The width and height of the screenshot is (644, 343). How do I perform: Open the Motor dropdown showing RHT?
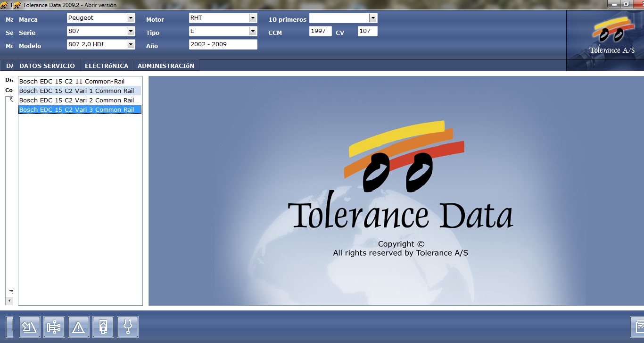pos(253,18)
